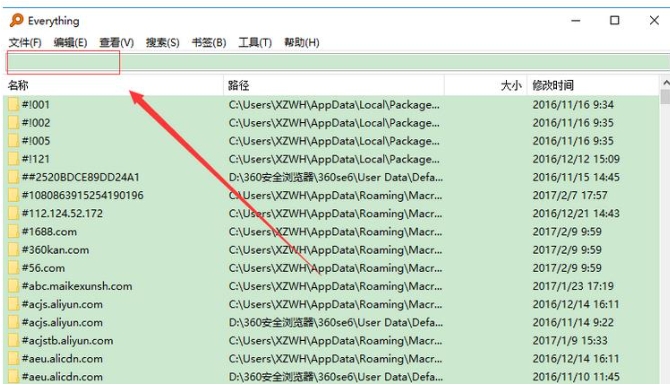
Task: Click the path of ##2520BDCE89DD24A1
Action: click(336, 177)
